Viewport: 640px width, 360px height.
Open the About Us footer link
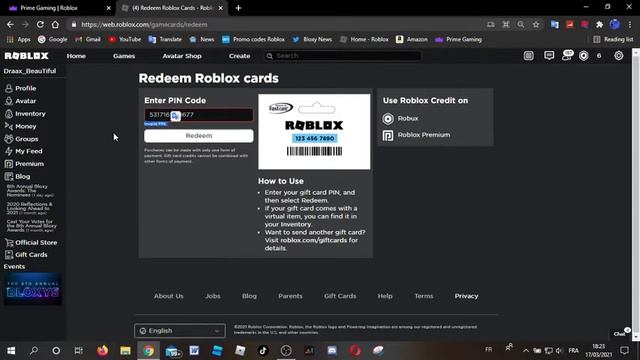click(169, 296)
